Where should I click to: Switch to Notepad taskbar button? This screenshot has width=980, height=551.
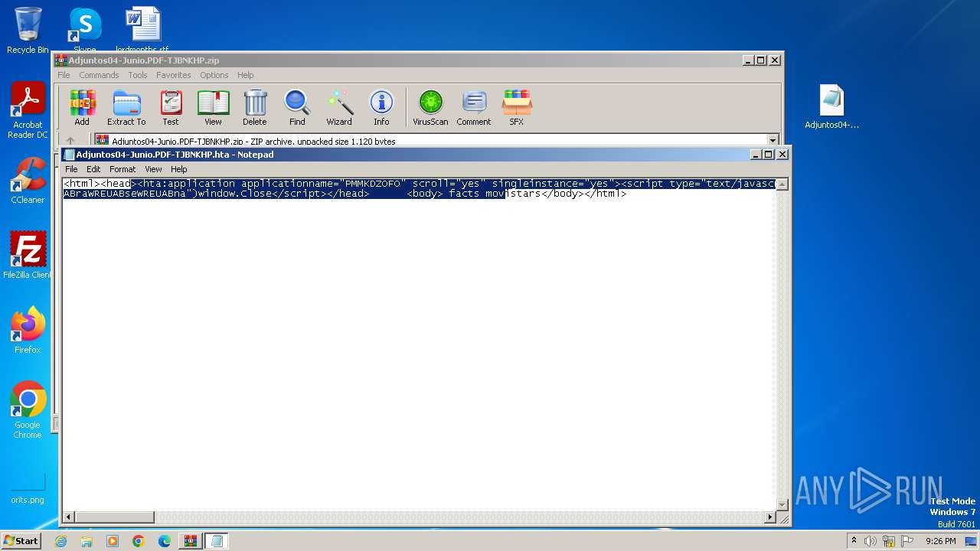[217, 541]
